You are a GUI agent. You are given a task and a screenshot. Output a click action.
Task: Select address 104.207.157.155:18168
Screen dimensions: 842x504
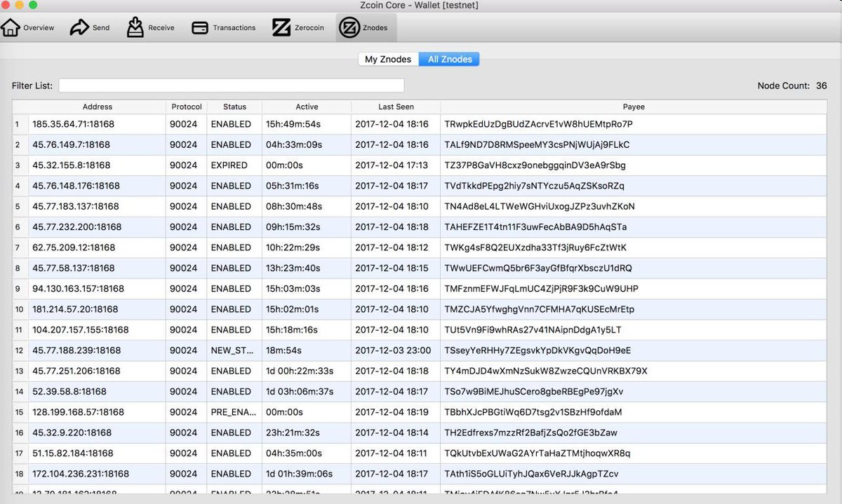[x=81, y=329]
